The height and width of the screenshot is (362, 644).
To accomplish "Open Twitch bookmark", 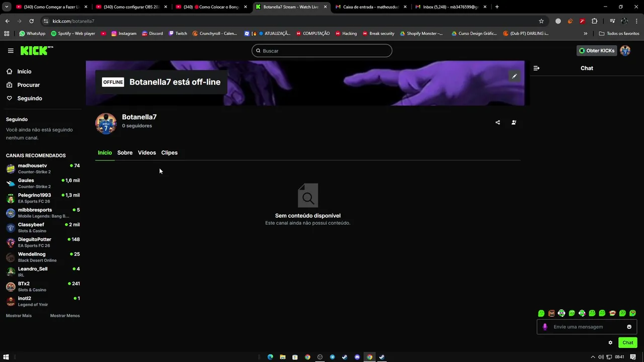I will click(x=178, y=34).
